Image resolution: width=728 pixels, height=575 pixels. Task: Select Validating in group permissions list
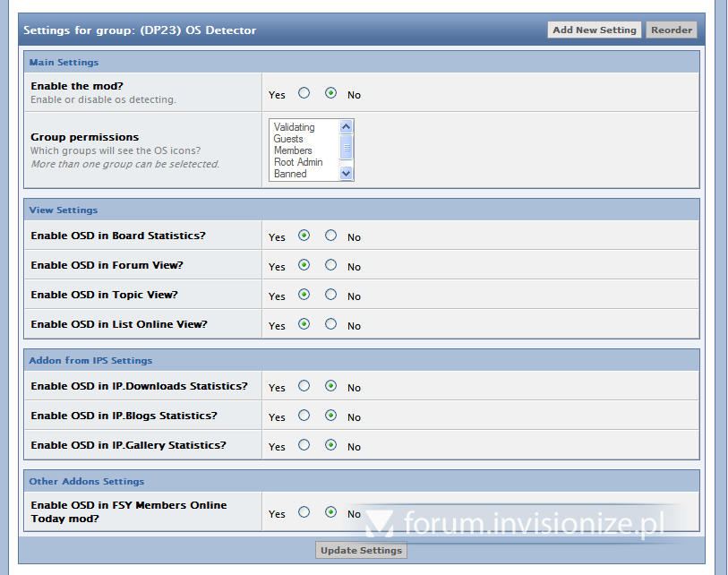click(295, 127)
